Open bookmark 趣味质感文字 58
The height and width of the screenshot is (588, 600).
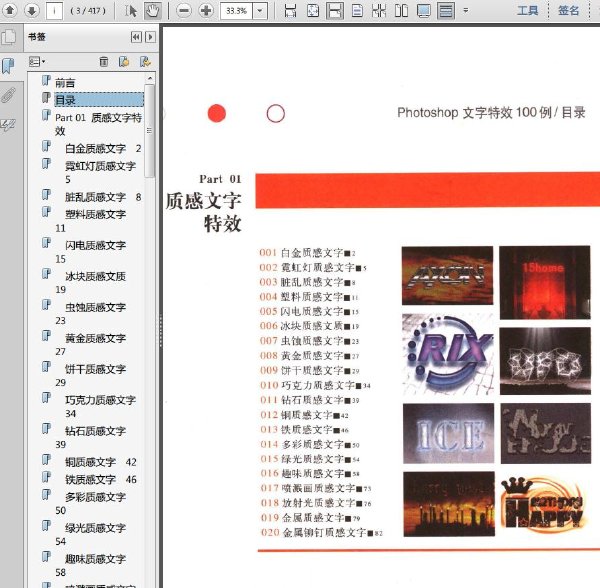90,565
